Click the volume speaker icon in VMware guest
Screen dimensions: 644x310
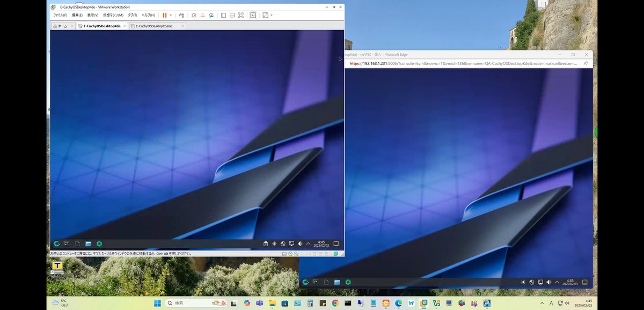coord(300,243)
